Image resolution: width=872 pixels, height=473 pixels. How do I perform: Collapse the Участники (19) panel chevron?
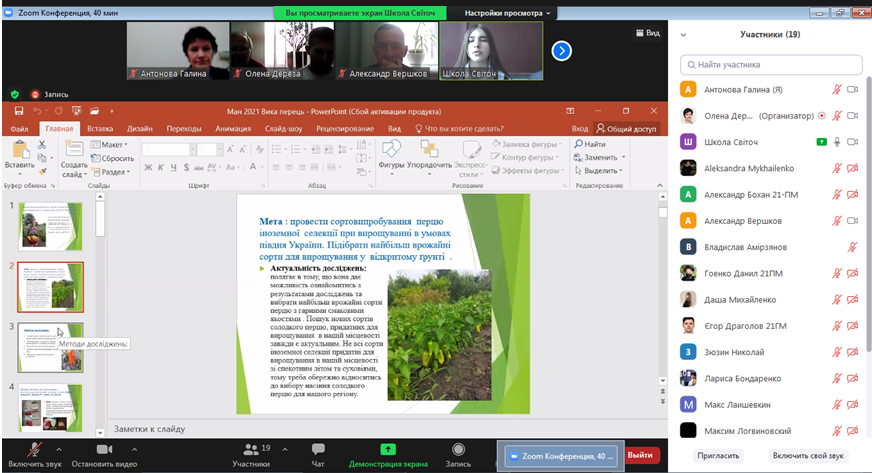[x=683, y=34]
